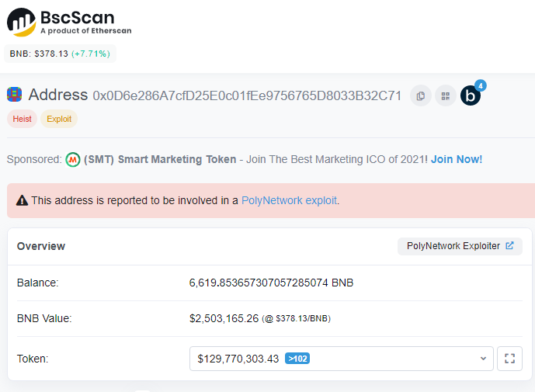Click the BNB price ticker
This screenshot has height=392, width=535.
[x=60, y=54]
